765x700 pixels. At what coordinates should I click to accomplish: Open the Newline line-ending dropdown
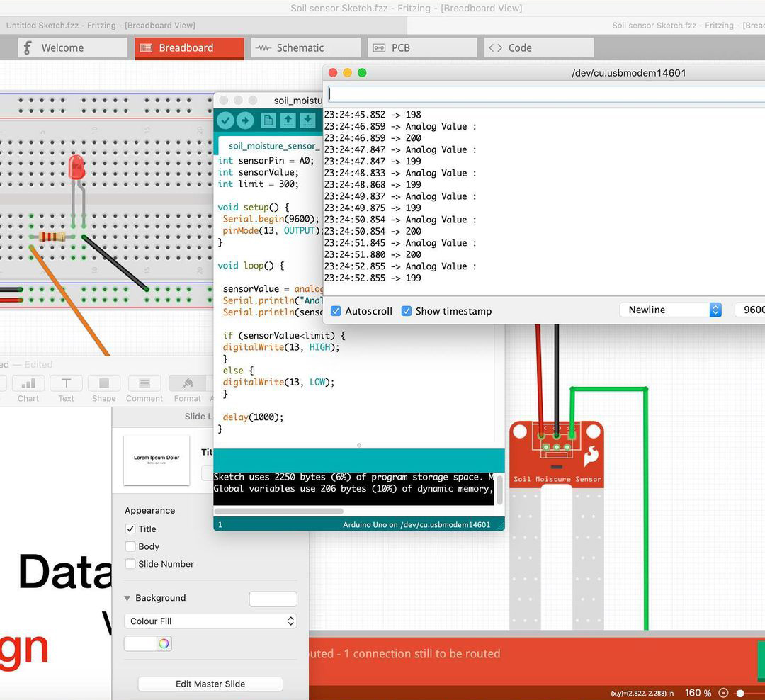coord(670,310)
